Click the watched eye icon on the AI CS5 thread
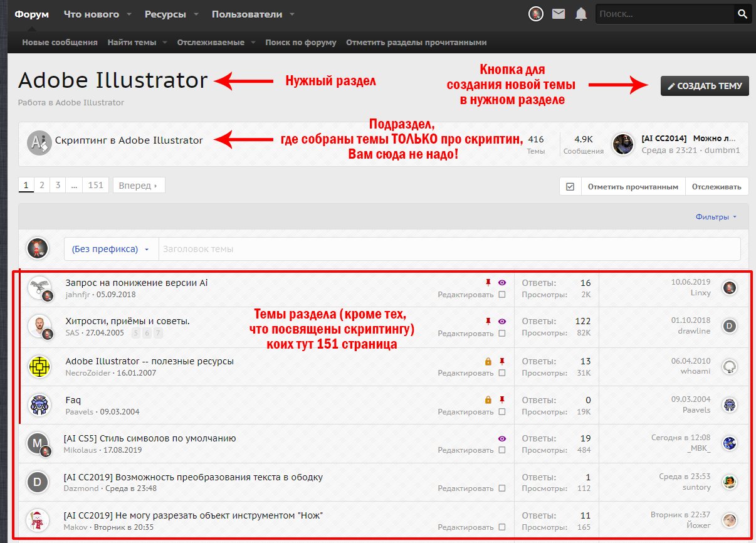Viewport: 756px width, 543px height. coord(501,439)
